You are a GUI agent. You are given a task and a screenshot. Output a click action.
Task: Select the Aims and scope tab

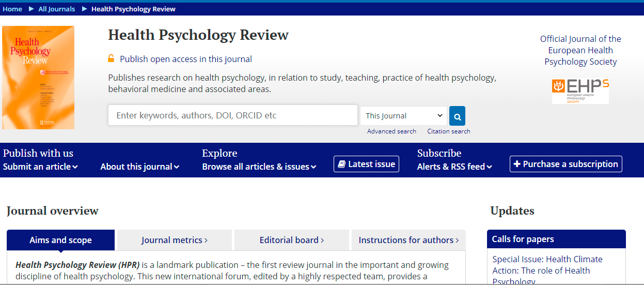[x=60, y=240]
